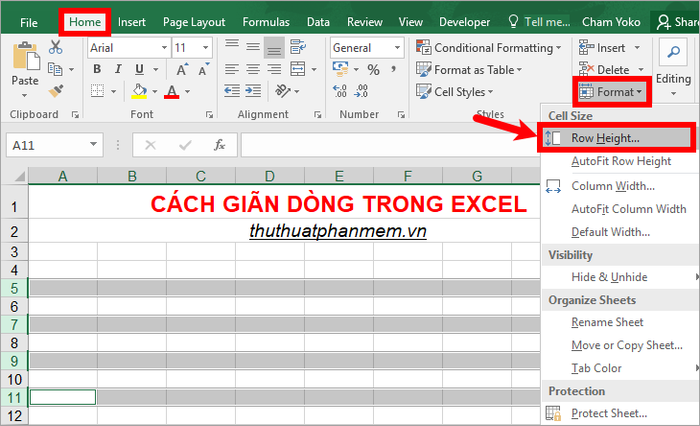Open fill color dropdown arrow
The width and height of the screenshot is (700, 426).
(155, 92)
